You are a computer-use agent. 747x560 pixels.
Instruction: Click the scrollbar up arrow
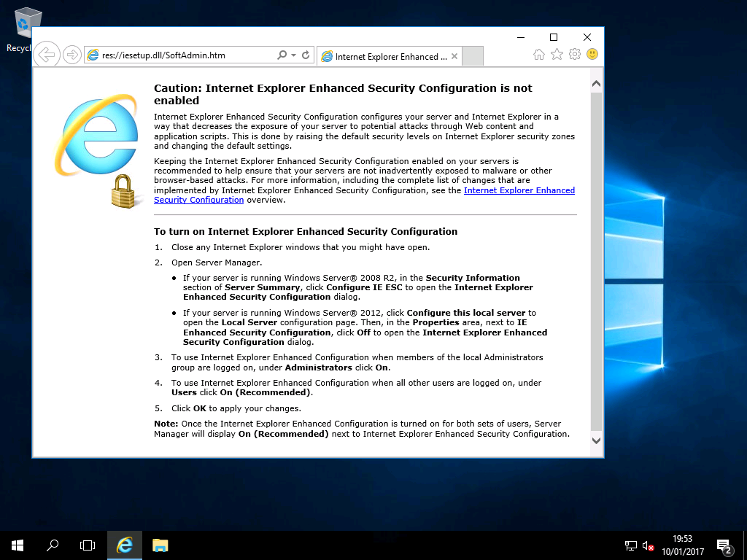pos(596,84)
